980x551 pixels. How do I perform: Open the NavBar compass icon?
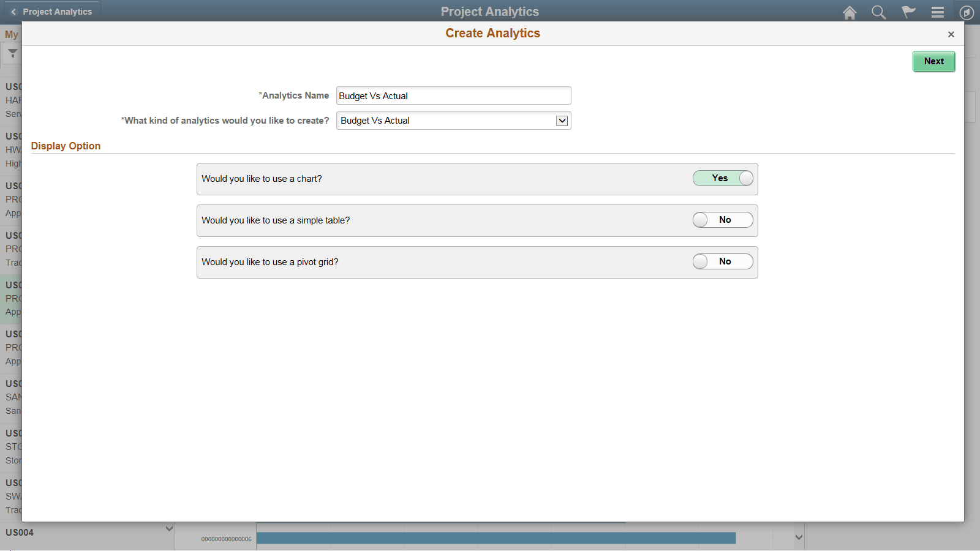[966, 12]
